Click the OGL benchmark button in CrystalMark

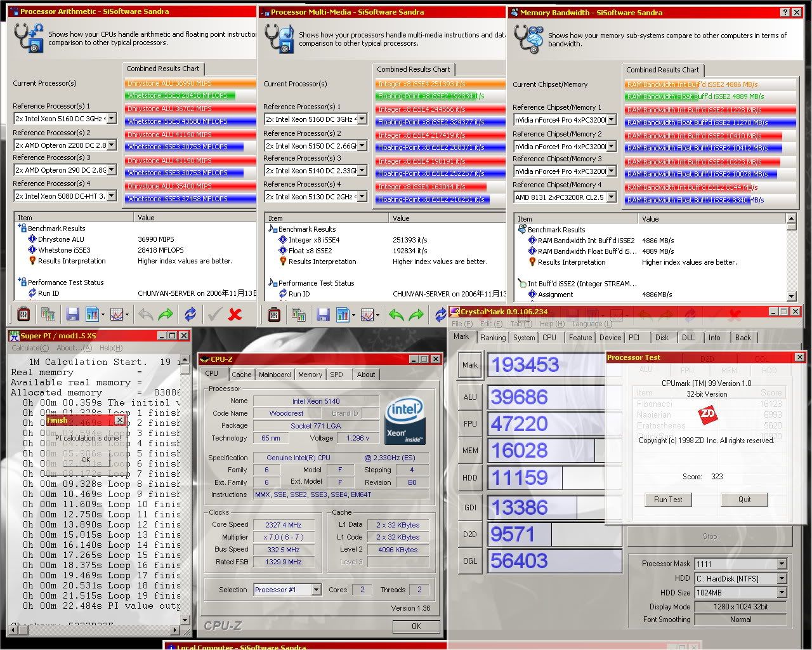point(470,561)
